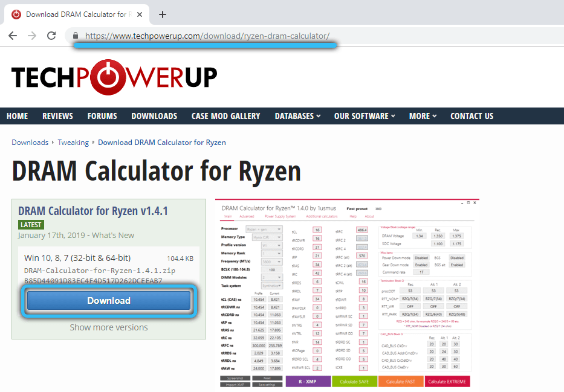Open the Processor dropdown showing Ryzen + gen
Viewport: 564px width, 392px height.
(x=264, y=230)
